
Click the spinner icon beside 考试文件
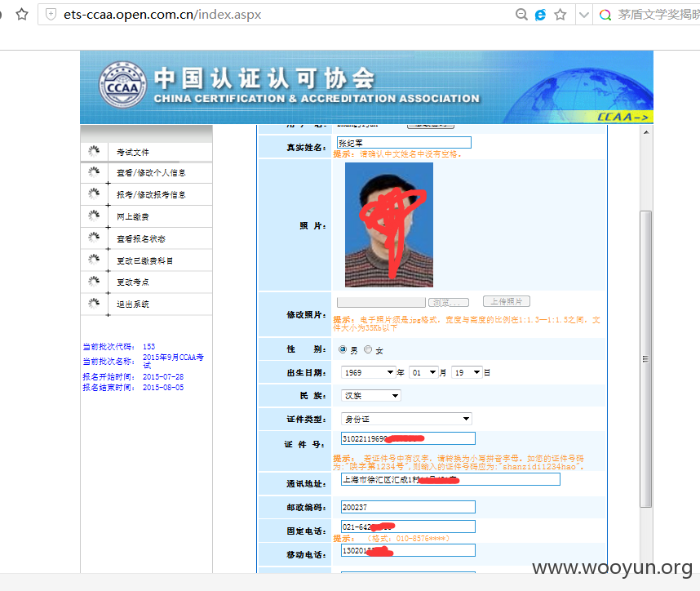point(94,151)
